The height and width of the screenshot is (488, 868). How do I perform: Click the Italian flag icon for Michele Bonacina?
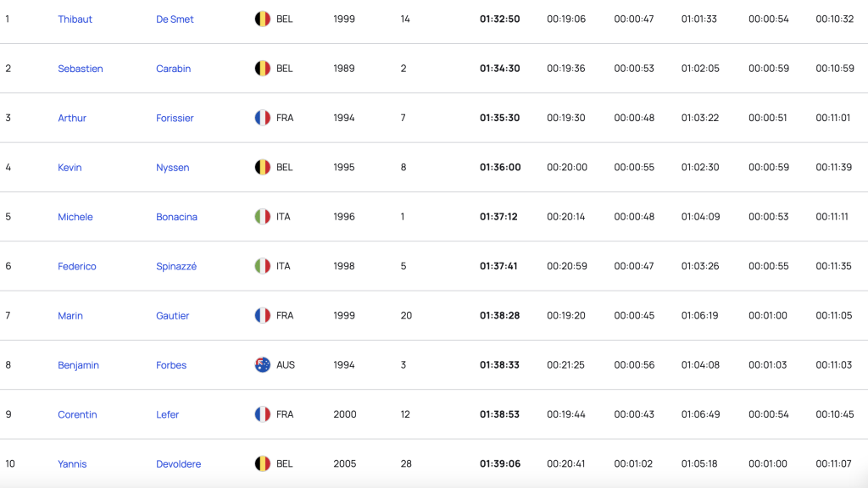click(x=263, y=216)
